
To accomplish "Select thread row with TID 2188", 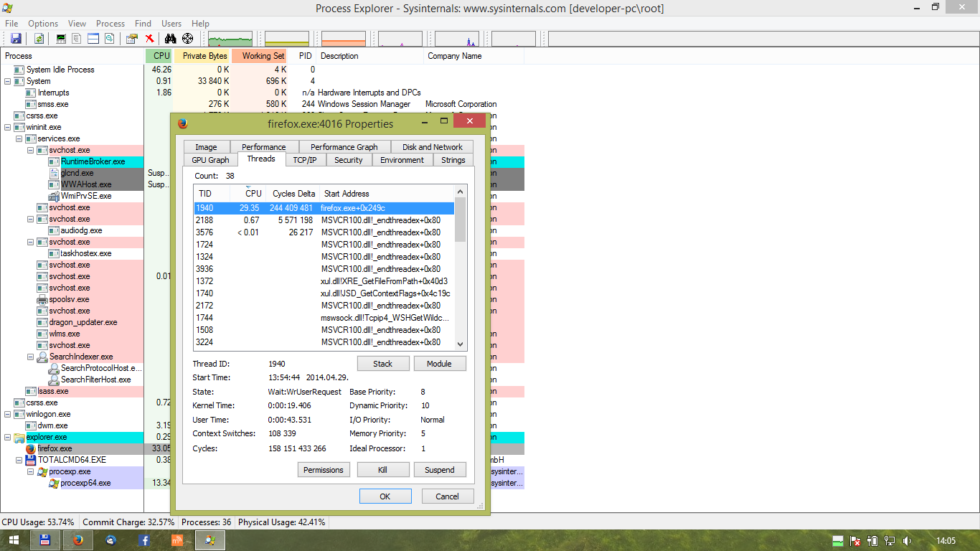I will coord(324,220).
